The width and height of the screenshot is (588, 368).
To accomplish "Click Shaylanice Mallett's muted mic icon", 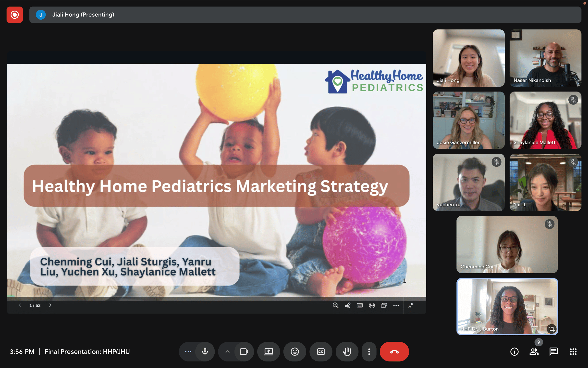I will pyautogui.click(x=573, y=100).
